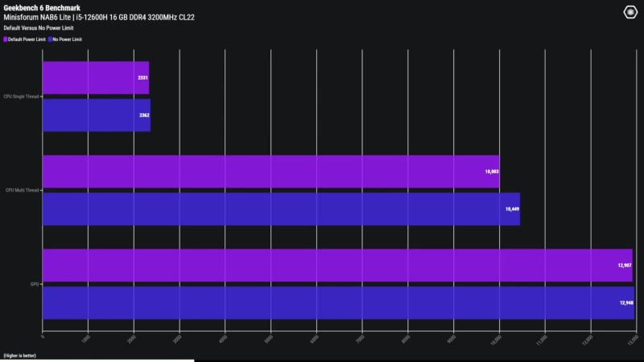Click the 2362 value label
644x362 pixels.
pyautogui.click(x=144, y=115)
